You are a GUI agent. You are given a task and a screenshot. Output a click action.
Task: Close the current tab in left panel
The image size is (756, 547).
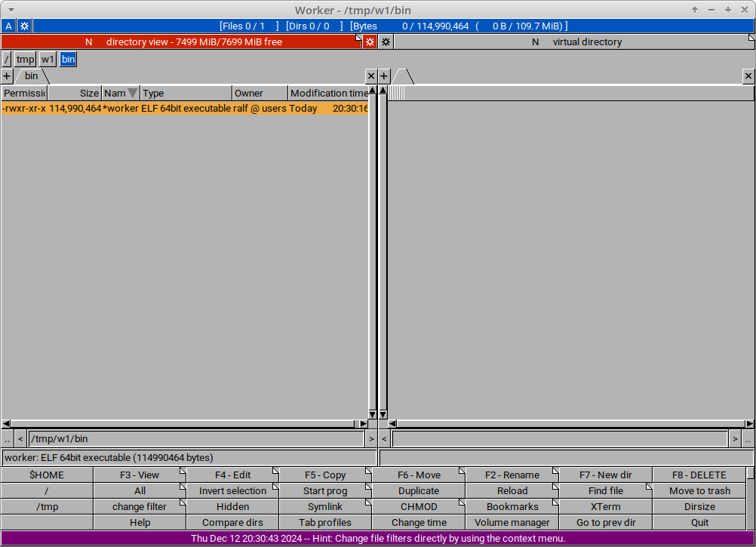click(371, 76)
